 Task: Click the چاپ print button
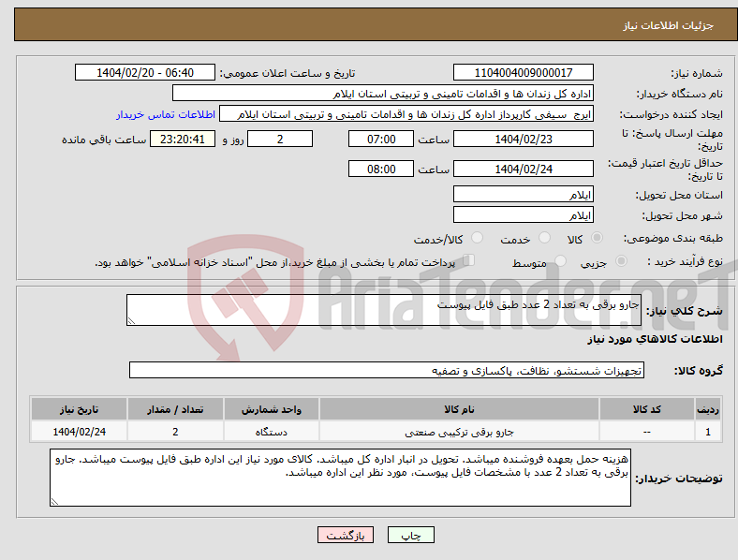[x=411, y=535]
